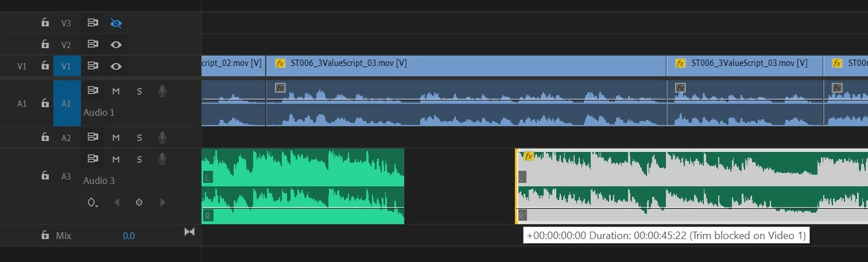Viewport: 868px width, 262px height.
Task: Select the long ST006_3ValueScript_03.mov video clip
Action: [466, 66]
